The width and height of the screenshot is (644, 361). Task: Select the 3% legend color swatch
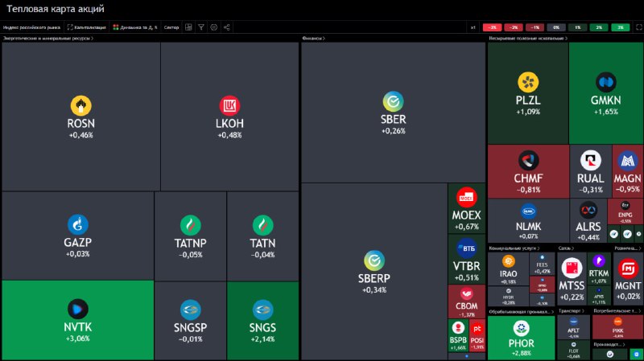(x=620, y=27)
